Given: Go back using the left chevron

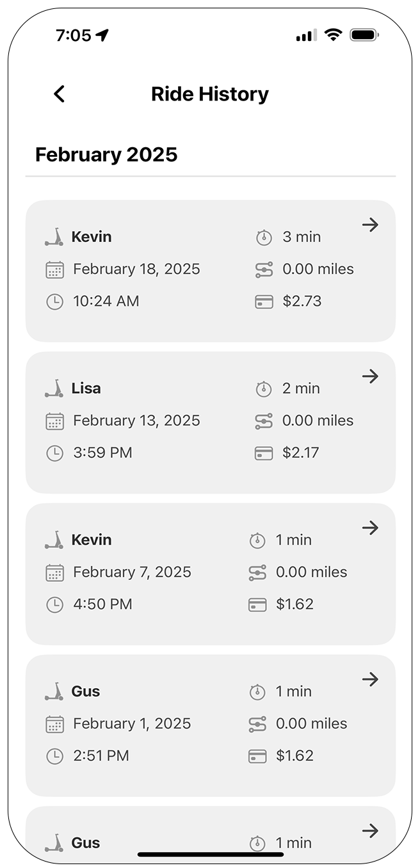Looking at the screenshot, I should pos(59,94).
